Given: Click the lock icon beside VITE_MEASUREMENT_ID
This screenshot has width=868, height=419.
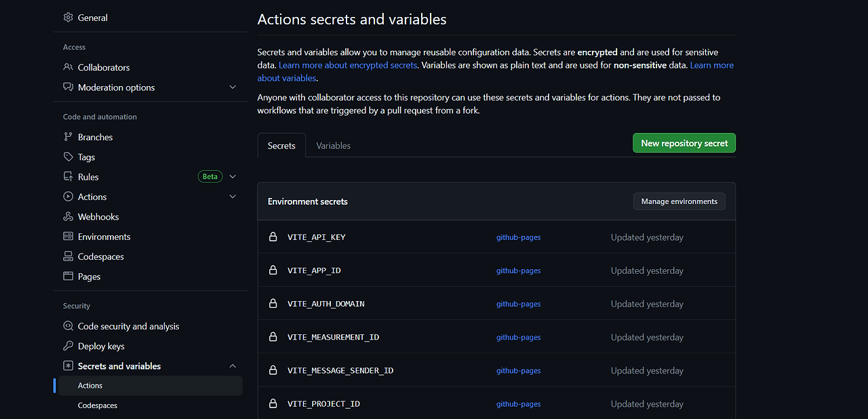Looking at the screenshot, I should [x=273, y=337].
